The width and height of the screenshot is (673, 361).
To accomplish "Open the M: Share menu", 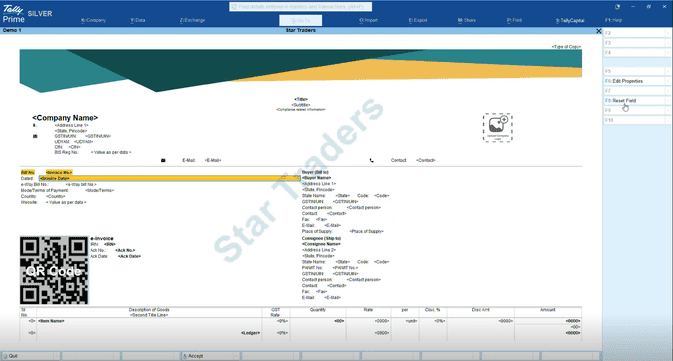I will (467, 20).
